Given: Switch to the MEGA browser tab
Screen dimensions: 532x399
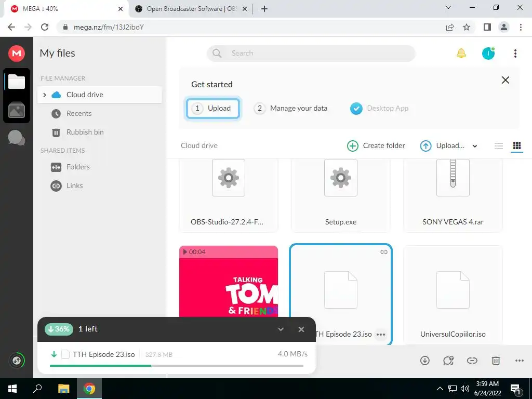Looking at the screenshot, I should [66, 9].
